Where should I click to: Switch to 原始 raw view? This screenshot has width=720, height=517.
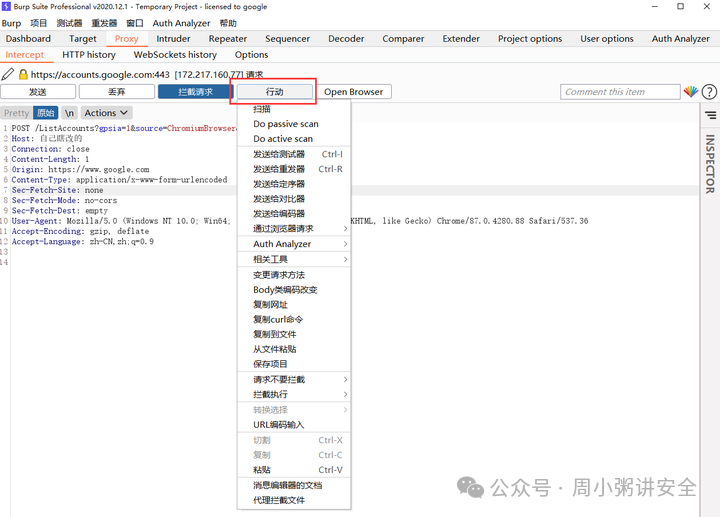tap(45, 113)
